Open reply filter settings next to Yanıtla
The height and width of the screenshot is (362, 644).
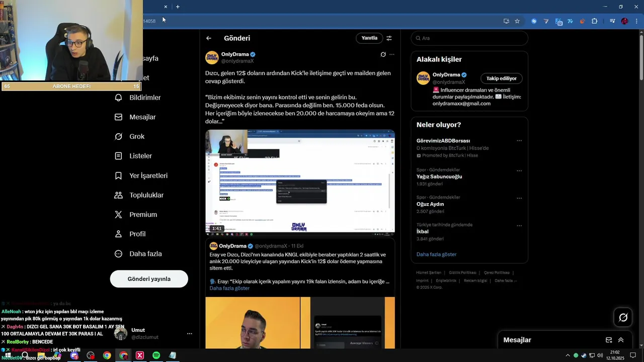coord(389,38)
